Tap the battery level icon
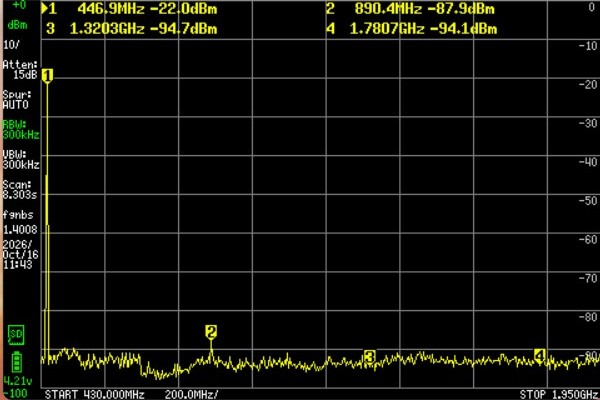The image size is (600, 400). tap(16, 362)
